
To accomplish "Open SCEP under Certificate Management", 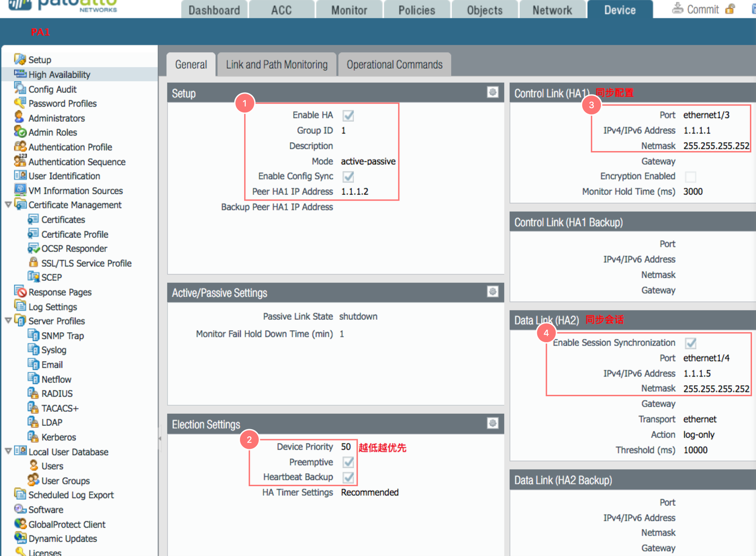I will coord(51,277).
